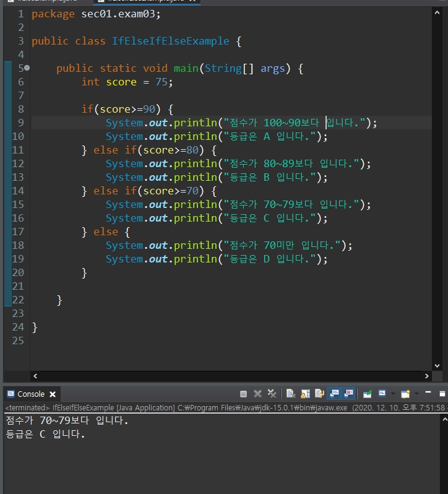
Task: Click the terminated IfElseIfElseExample launch description text
Action: 225,408
